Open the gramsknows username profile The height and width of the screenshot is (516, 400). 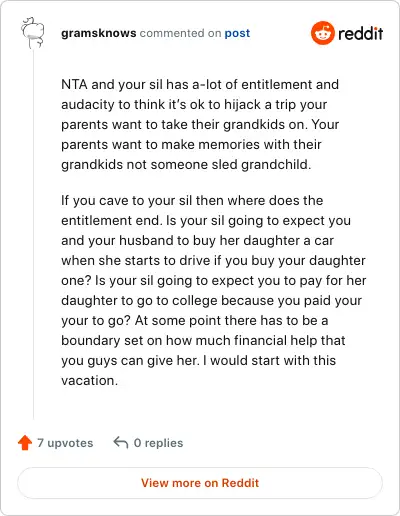tap(99, 33)
